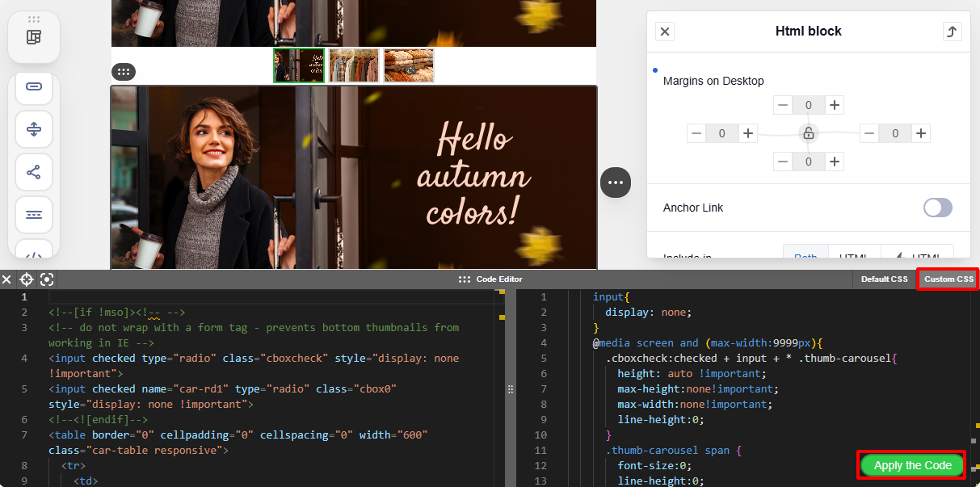Click the 'font-size:0;' CSS line
This screenshot has height=487, width=980.
pyautogui.click(x=655, y=465)
